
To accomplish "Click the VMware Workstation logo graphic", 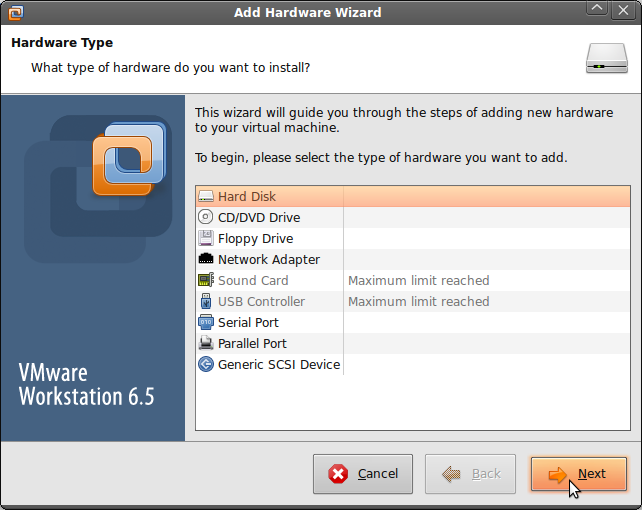I will [129, 159].
